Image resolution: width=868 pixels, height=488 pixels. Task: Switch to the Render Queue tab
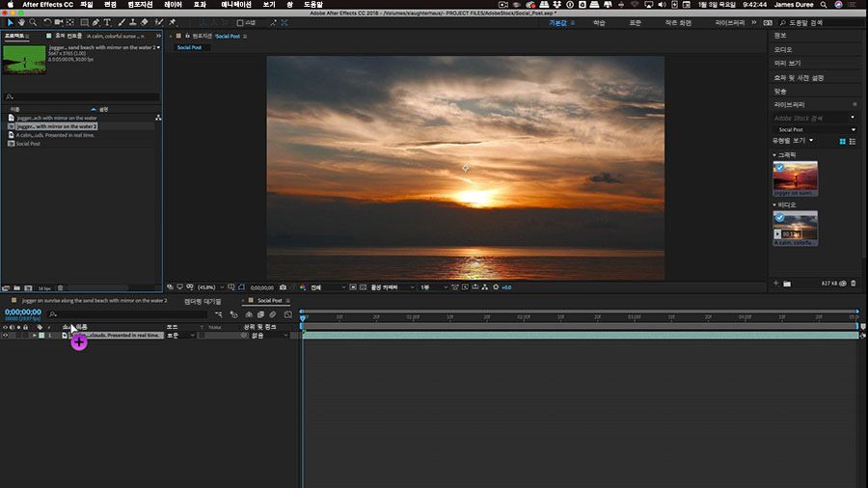coord(203,301)
